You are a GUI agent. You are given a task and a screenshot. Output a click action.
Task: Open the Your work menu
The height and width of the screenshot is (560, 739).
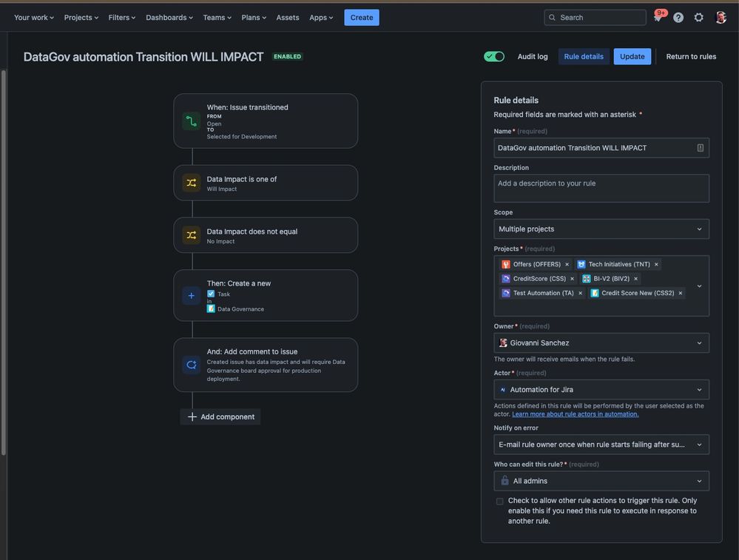tap(34, 18)
